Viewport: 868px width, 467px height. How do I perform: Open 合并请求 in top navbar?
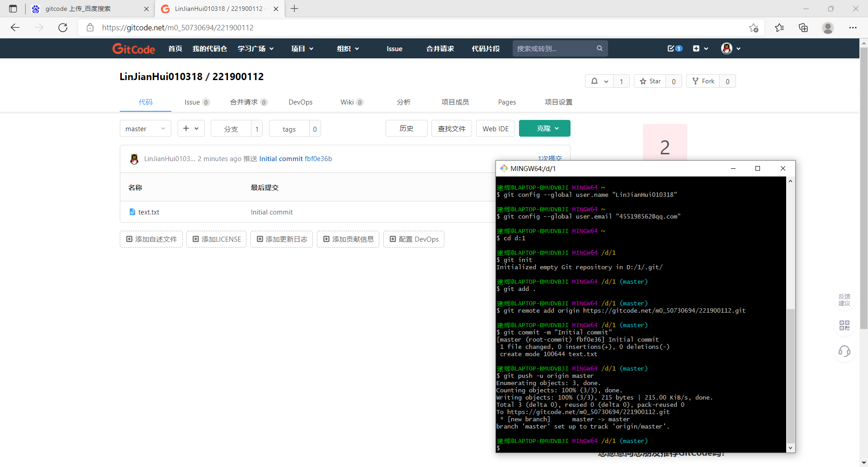(x=440, y=48)
